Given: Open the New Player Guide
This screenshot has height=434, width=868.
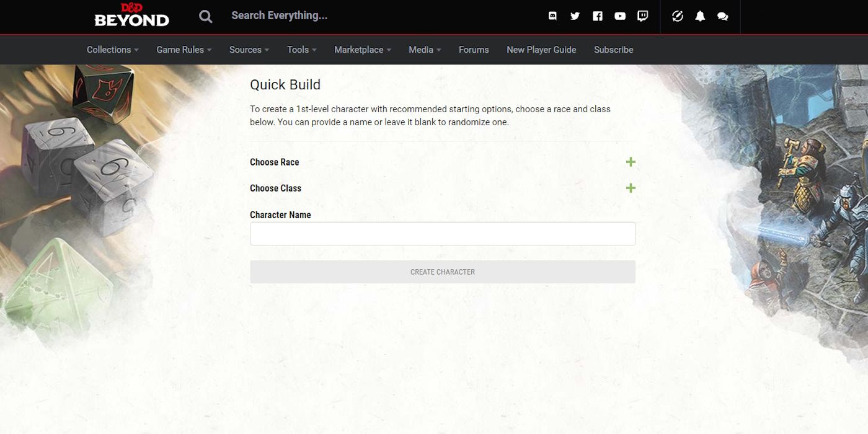Looking at the screenshot, I should pos(541,50).
